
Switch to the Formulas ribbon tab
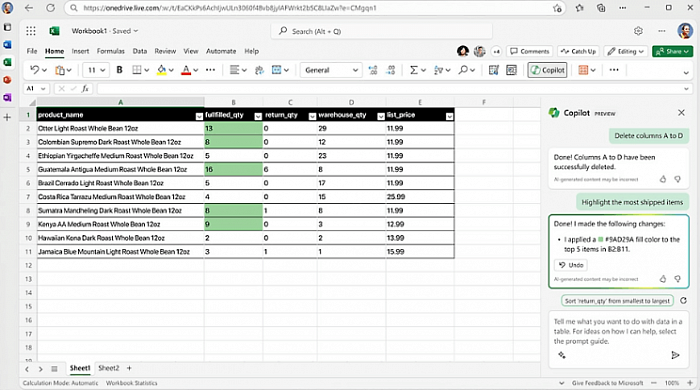point(111,51)
